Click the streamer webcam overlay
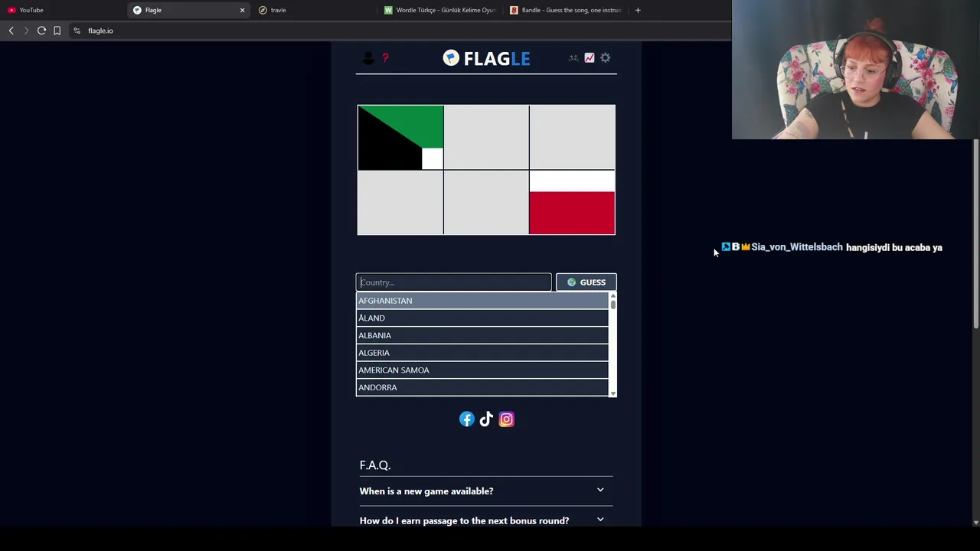The image size is (980, 551). 856,70
